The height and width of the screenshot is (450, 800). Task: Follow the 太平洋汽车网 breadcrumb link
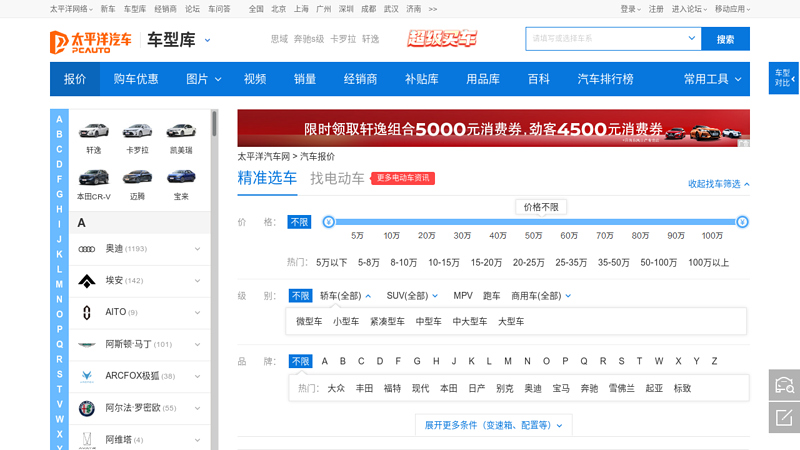tap(263, 156)
